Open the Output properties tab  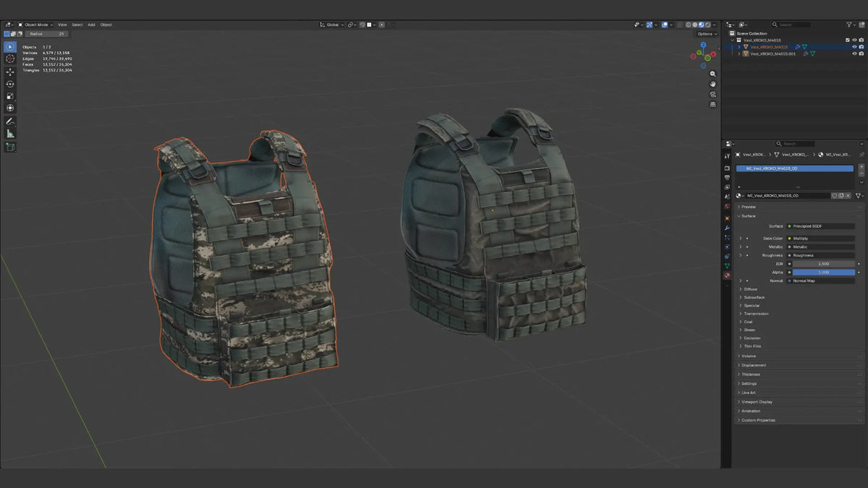click(x=727, y=177)
